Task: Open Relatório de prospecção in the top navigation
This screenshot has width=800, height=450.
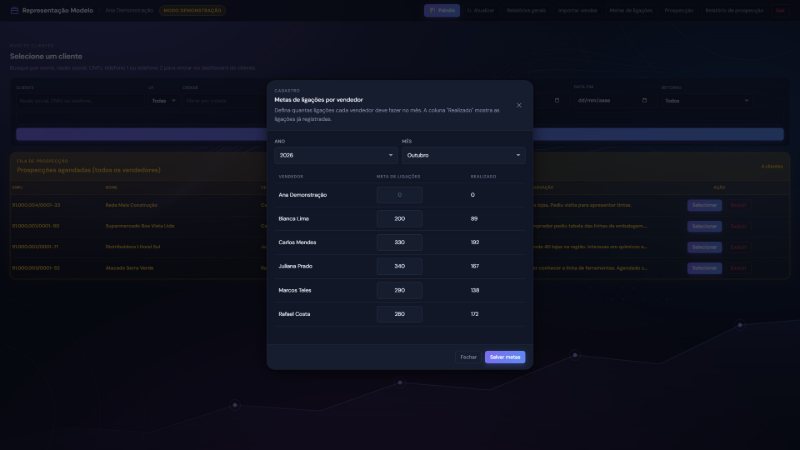Action: pos(734,10)
